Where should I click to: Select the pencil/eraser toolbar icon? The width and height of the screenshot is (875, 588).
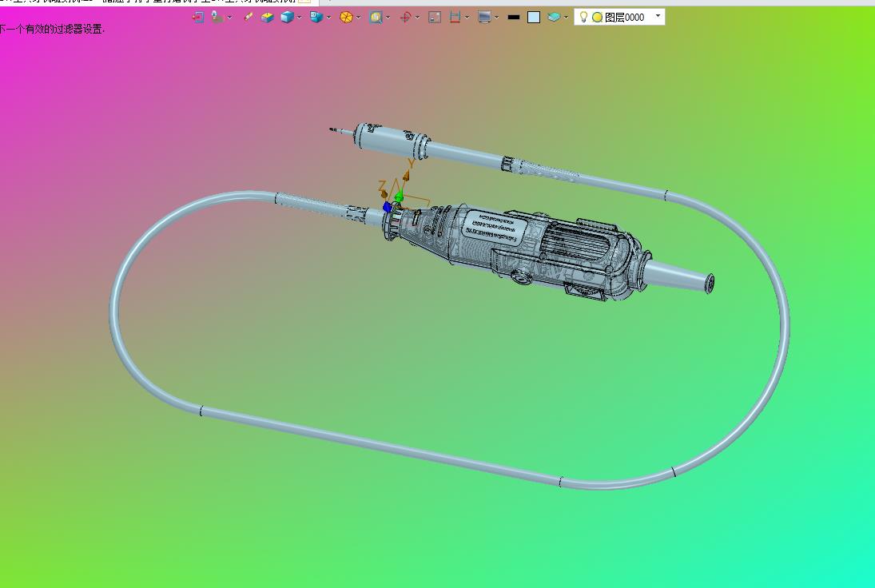click(249, 18)
